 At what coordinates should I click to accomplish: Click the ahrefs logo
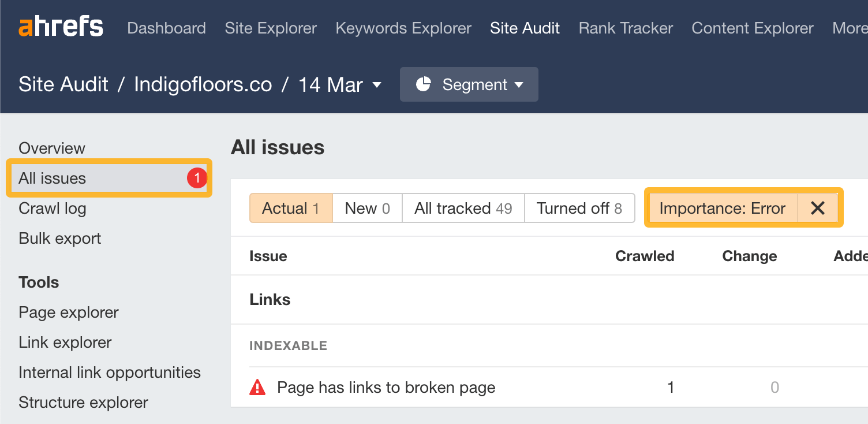[x=60, y=26]
